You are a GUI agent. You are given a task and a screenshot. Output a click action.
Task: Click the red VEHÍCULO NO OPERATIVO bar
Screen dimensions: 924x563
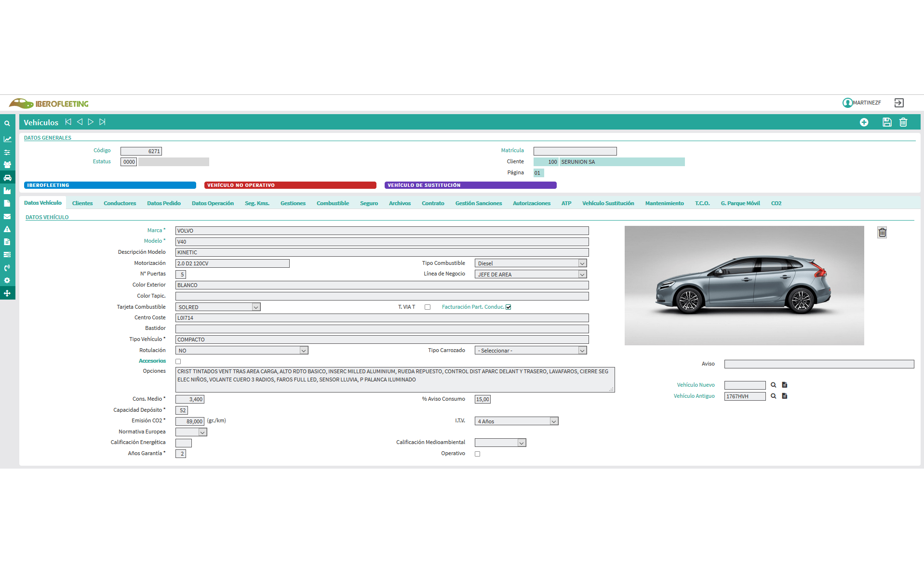290,185
